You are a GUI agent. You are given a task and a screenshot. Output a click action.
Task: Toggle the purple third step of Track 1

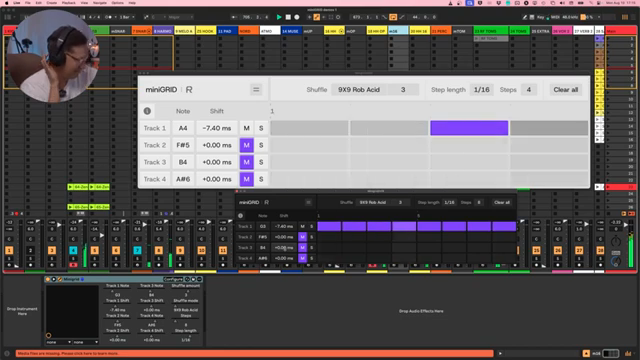click(x=469, y=128)
